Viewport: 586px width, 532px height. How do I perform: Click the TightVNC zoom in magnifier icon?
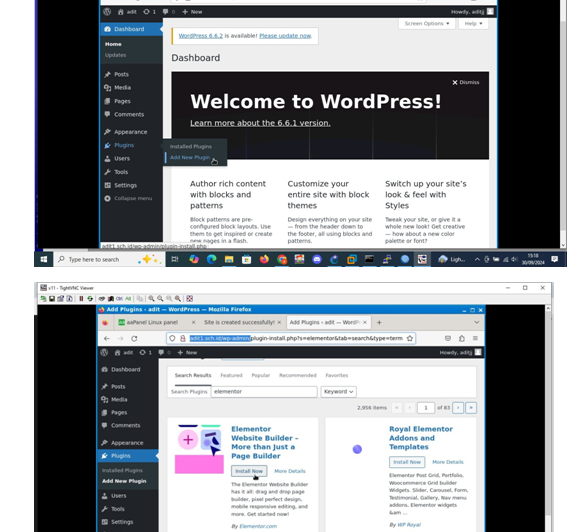[x=151, y=299]
